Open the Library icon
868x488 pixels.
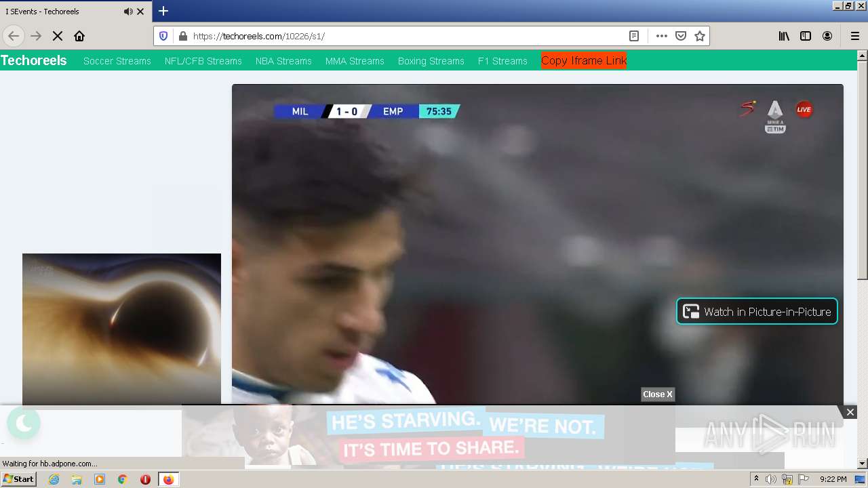click(x=784, y=36)
